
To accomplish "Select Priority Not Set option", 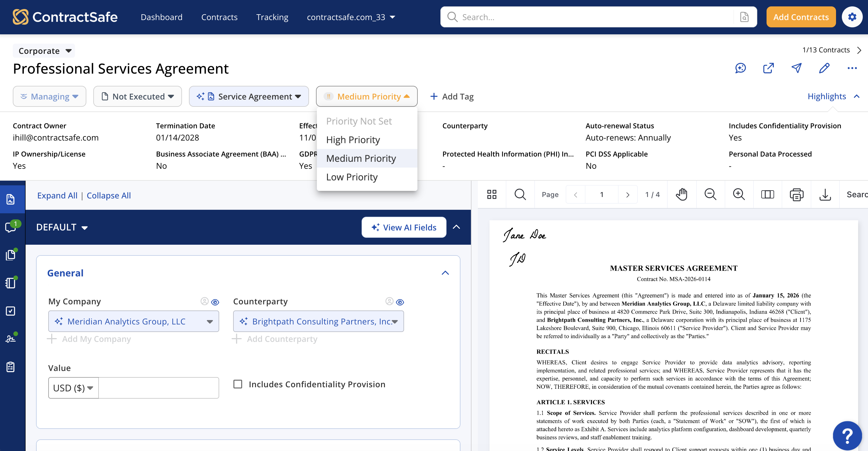I will pyautogui.click(x=367, y=121).
